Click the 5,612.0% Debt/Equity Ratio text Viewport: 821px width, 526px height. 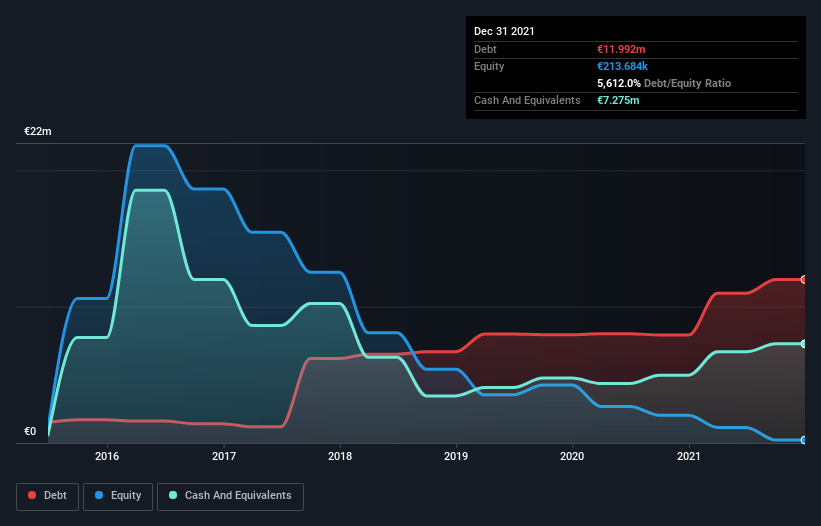click(664, 83)
